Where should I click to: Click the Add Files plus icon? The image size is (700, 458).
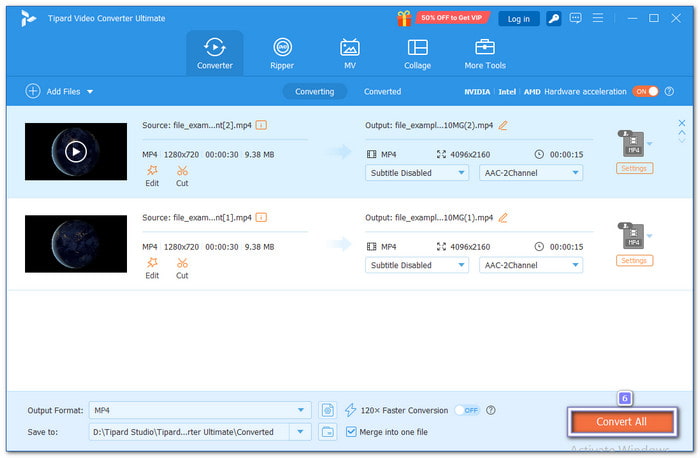tap(33, 91)
